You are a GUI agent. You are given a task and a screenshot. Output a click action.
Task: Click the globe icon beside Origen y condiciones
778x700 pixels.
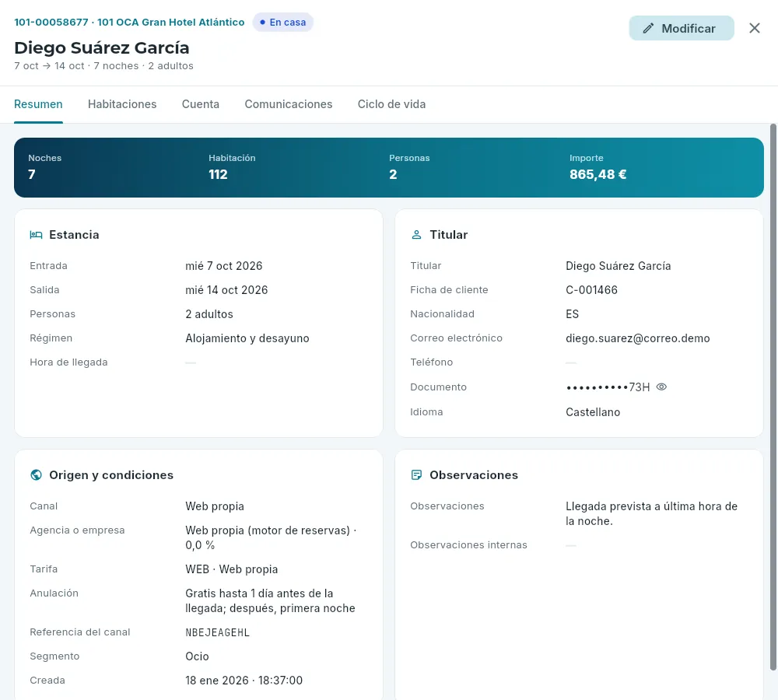(x=36, y=474)
